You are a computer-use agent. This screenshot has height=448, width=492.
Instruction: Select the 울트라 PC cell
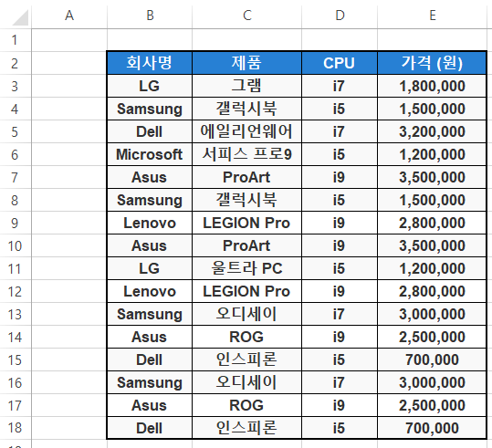pyautogui.click(x=246, y=268)
